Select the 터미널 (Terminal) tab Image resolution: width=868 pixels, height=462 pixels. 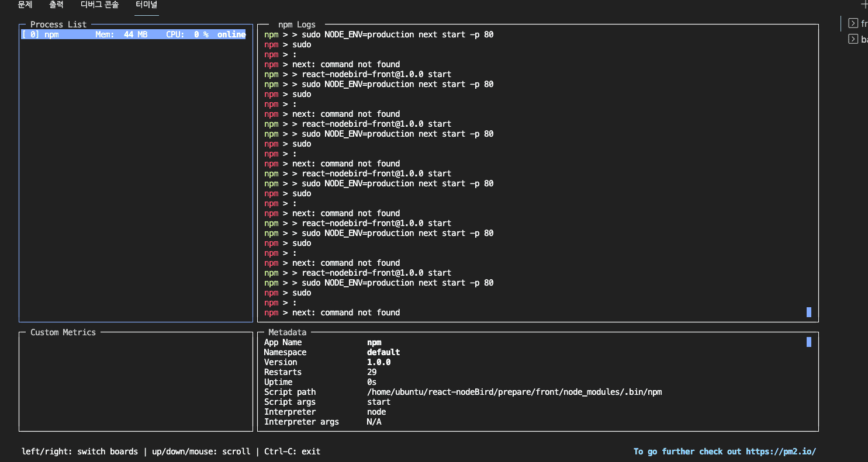[146, 5]
